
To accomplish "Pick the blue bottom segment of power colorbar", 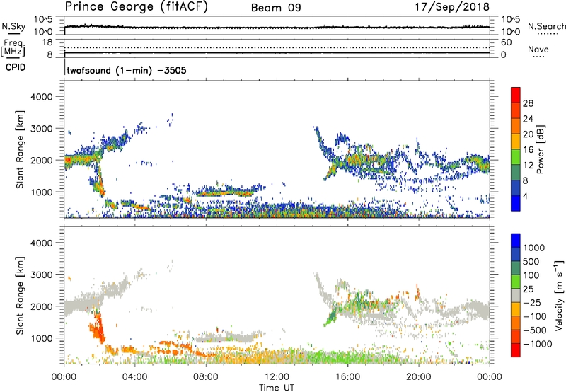I will click(516, 203).
